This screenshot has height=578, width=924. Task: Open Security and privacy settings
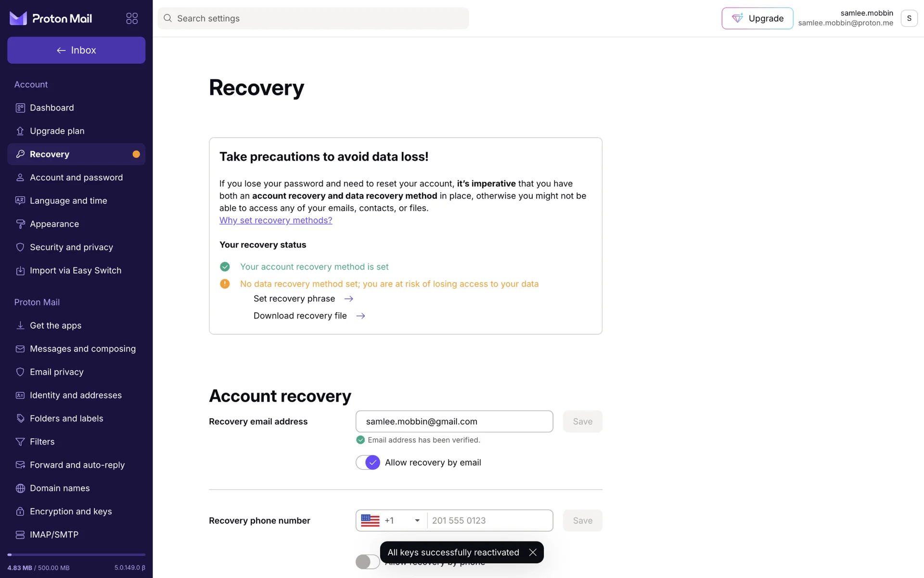pos(71,247)
